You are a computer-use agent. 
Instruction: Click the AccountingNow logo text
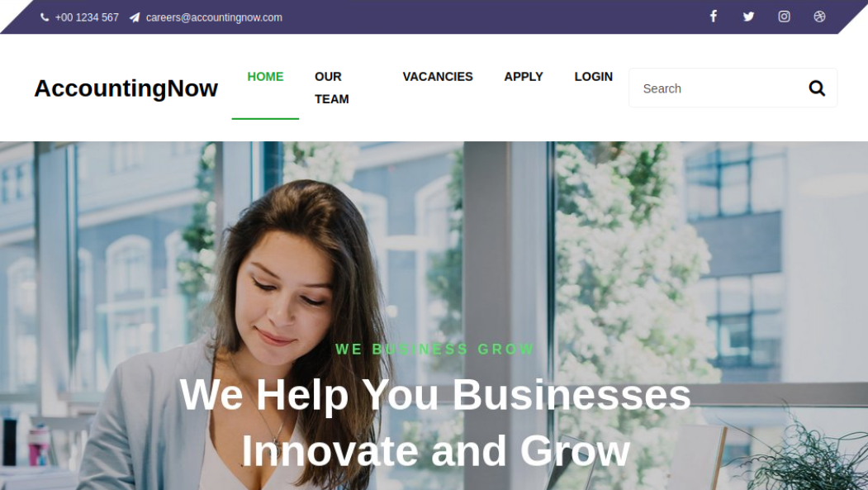tap(126, 88)
